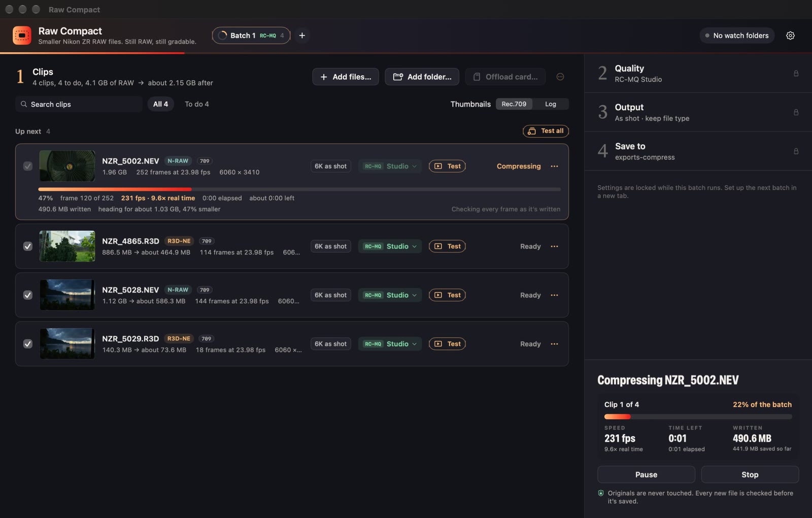
Task: Open the settings gear icon
Action: click(790, 36)
